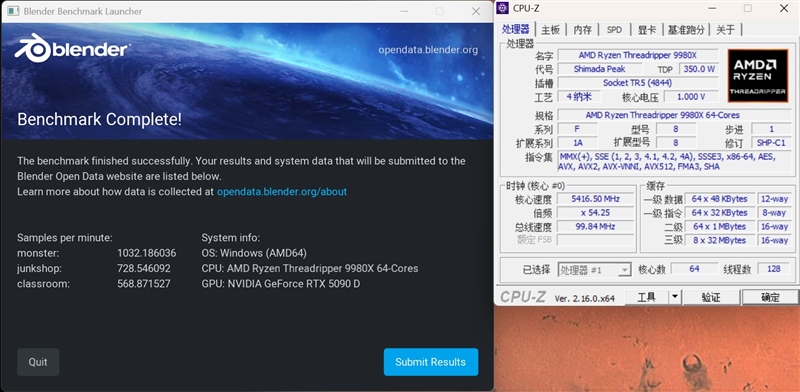This screenshot has width=800, height=392.
Task: Minimize the CPU-Z window
Action: click(712, 8)
